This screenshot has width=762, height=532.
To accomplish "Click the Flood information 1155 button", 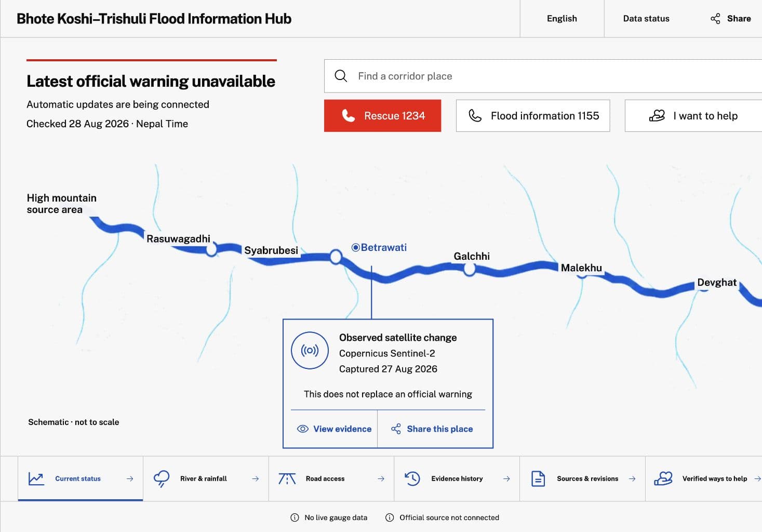I will coord(533,115).
